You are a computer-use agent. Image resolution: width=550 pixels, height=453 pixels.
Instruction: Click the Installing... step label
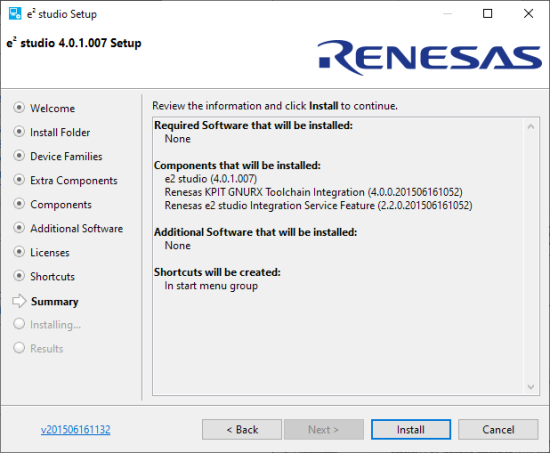click(x=55, y=325)
